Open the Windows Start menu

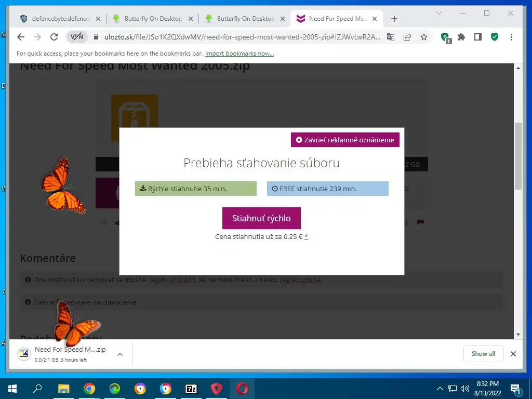(x=12, y=389)
